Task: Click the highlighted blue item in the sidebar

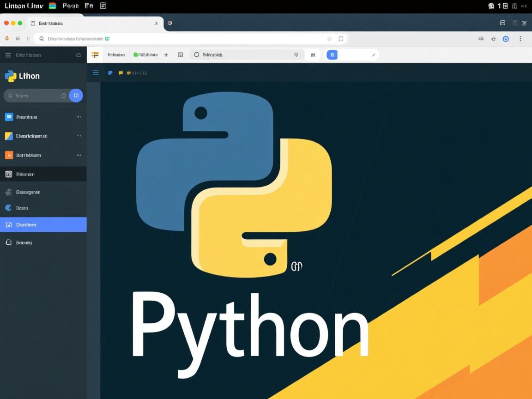Action: coord(43,225)
